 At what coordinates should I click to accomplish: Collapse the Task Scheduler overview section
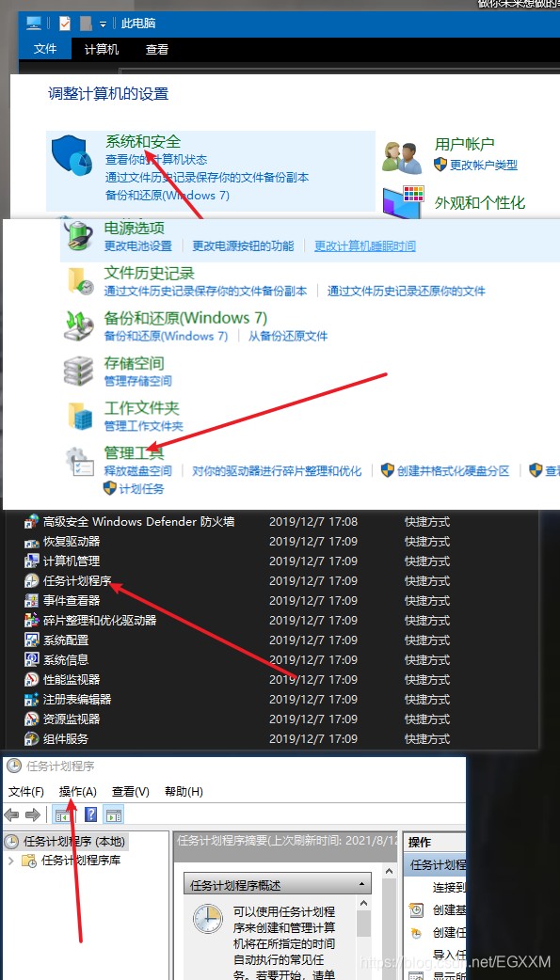361,884
